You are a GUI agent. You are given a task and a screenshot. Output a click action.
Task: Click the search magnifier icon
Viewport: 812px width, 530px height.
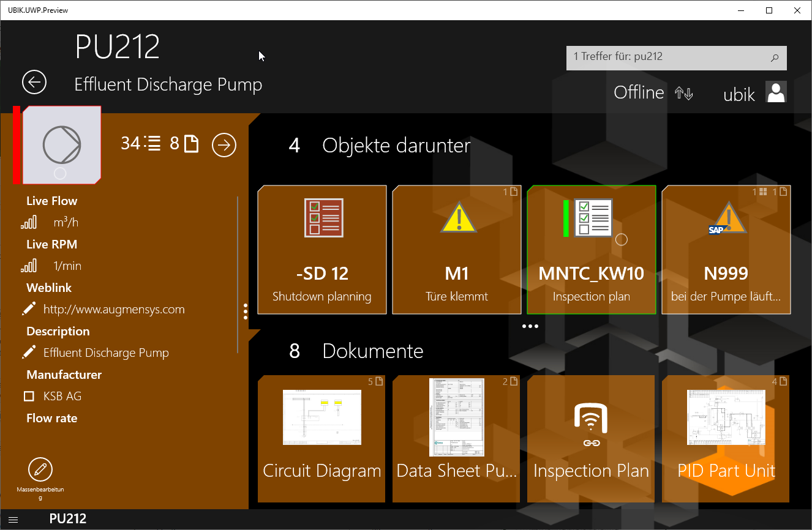(x=774, y=58)
